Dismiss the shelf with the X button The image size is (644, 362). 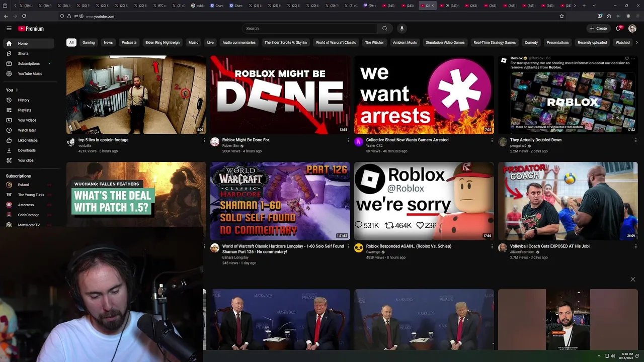633,279
